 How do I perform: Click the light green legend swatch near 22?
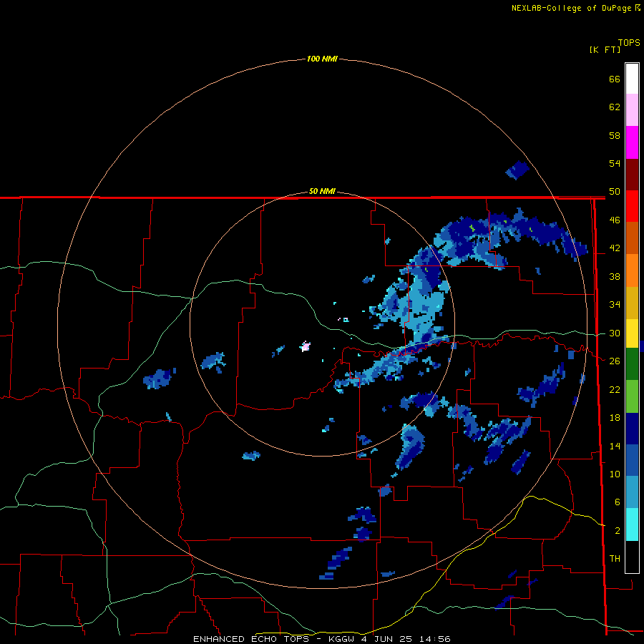click(632, 396)
